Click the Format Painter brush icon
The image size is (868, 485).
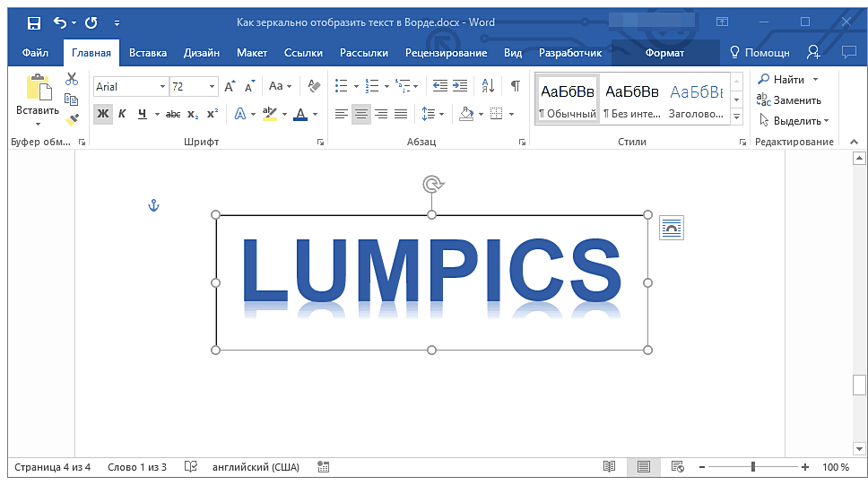tap(73, 118)
